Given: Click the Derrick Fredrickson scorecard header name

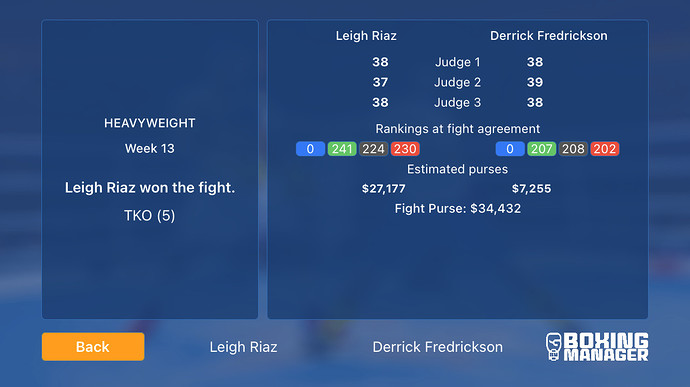Looking at the screenshot, I should click(x=549, y=36).
